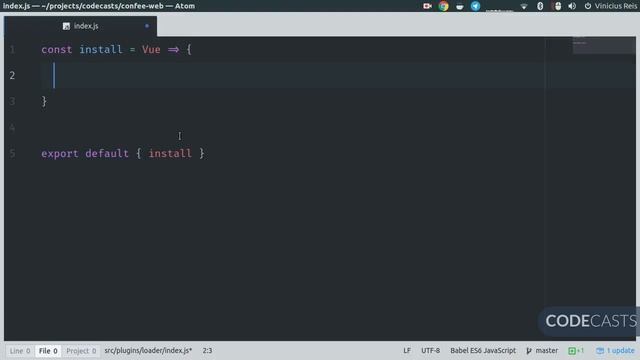This screenshot has width=640, height=360.
Task: Click the 2:3 cursor position indicator
Action: tap(207, 351)
